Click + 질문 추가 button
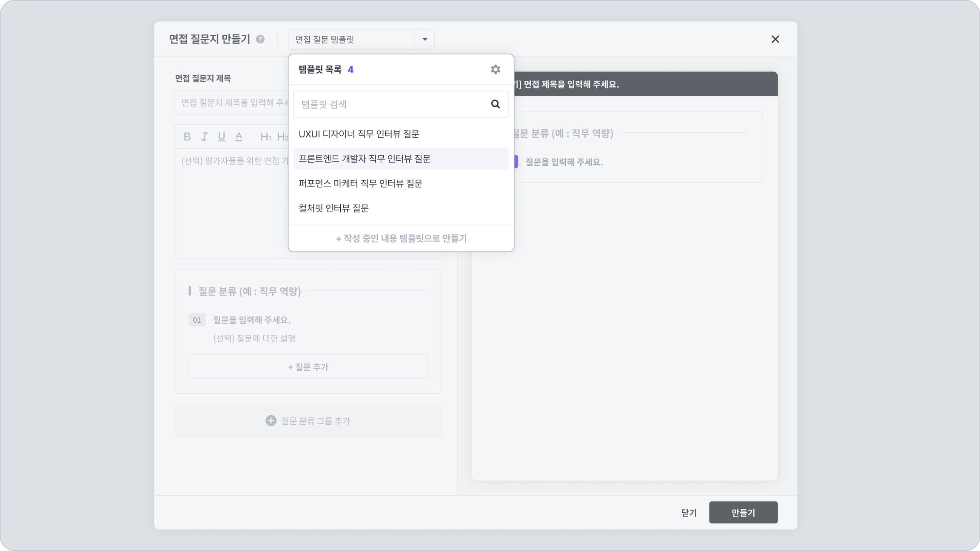 (x=308, y=367)
